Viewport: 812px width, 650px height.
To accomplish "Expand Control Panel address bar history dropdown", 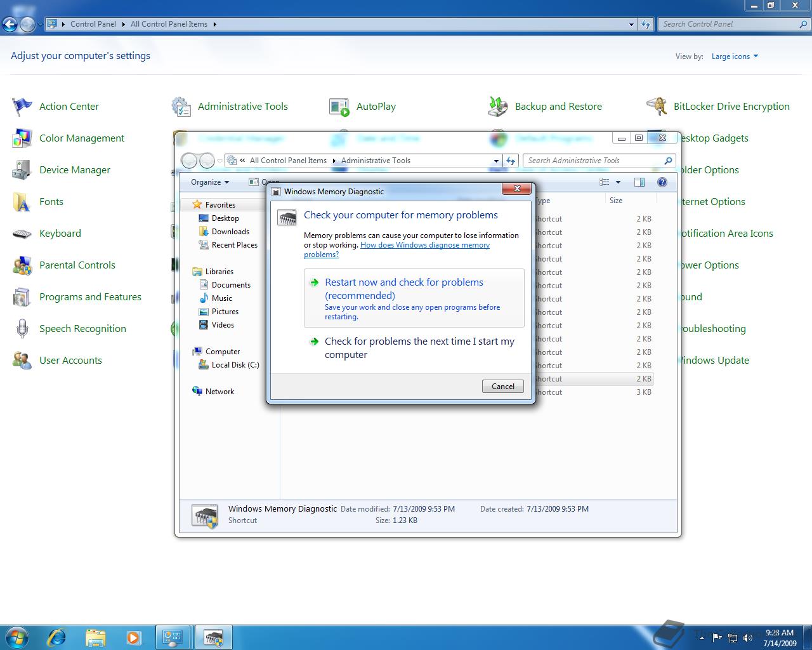I will point(631,24).
